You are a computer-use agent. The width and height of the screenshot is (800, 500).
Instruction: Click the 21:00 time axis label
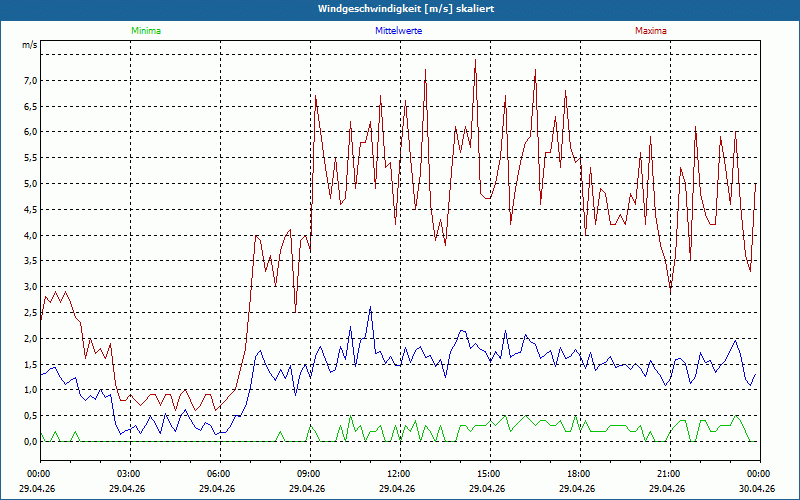click(x=670, y=474)
